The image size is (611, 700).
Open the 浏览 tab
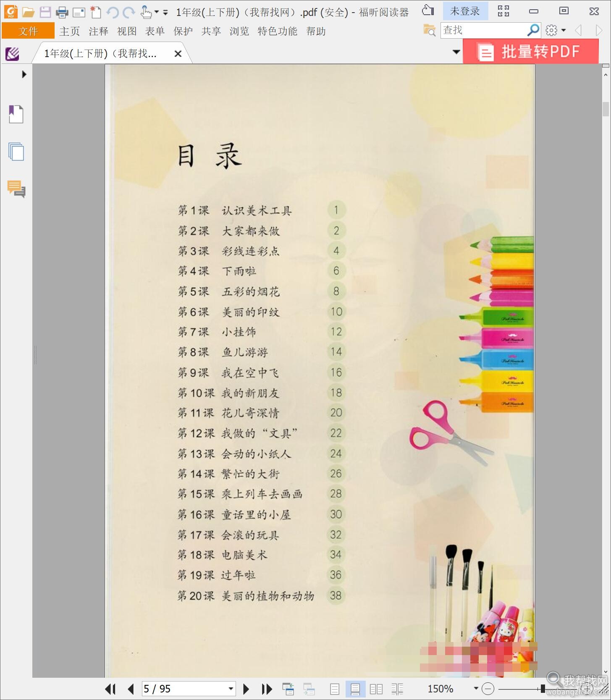click(239, 31)
